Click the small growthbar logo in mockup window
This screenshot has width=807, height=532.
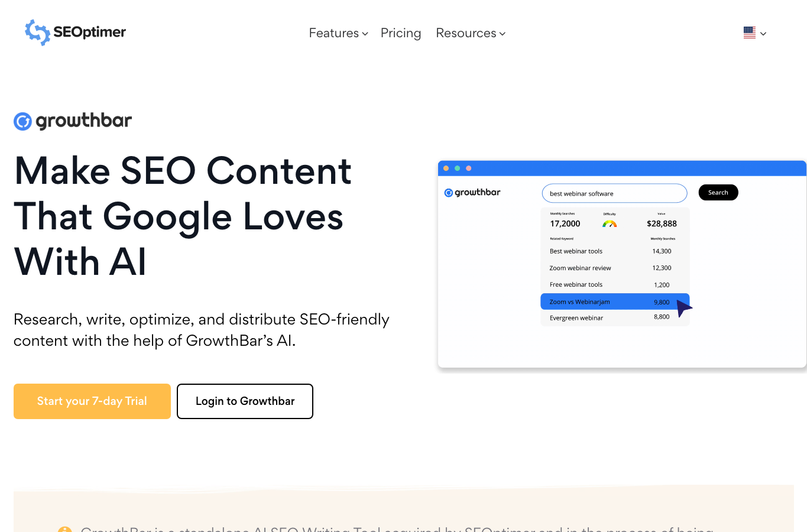pyautogui.click(x=472, y=193)
